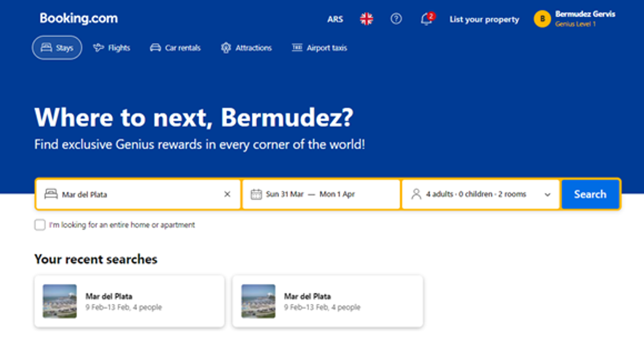Open the Sun 31 Mar check-in date picker

(x=285, y=194)
